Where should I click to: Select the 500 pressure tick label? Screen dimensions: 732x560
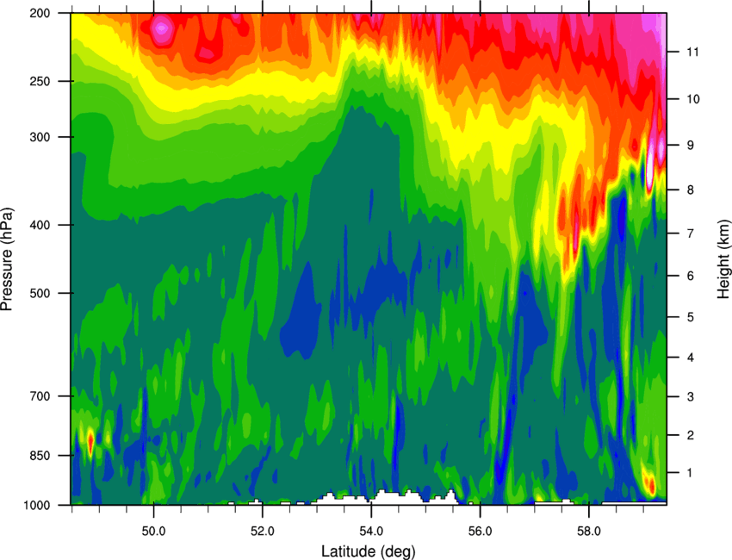coord(40,293)
